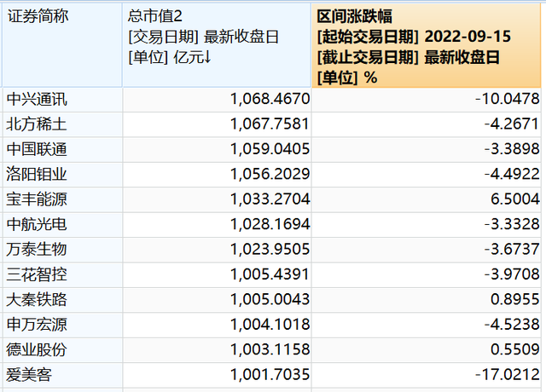Click change percentage cell -4.4922
Viewport: 546px width, 392px height.
427,175
